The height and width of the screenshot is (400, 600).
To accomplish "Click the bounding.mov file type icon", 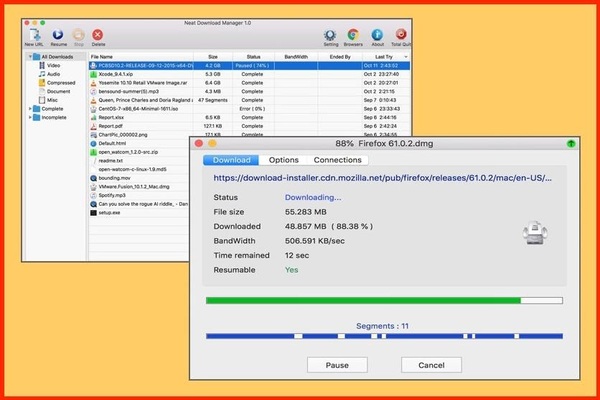I will [x=93, y=178].
